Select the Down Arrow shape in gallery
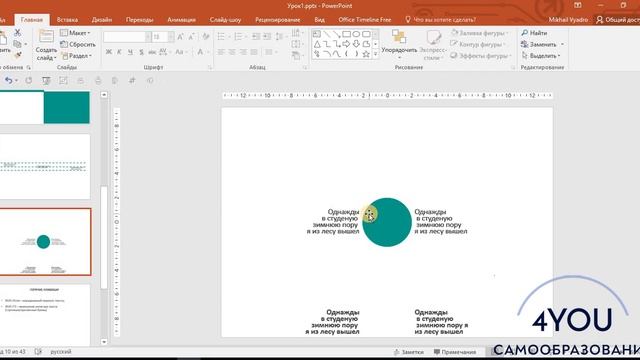The image size is (640, 360). (x=356, y=44)
